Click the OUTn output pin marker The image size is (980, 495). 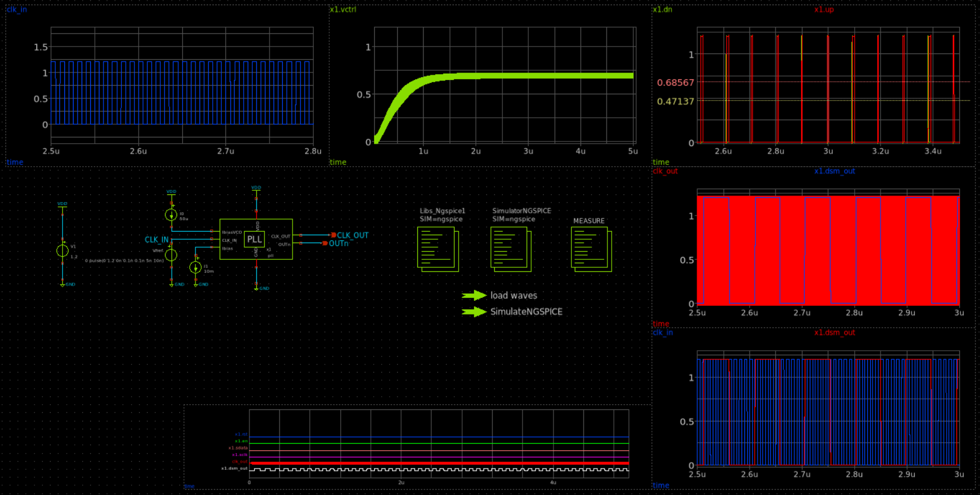click(x=325, y=243)
